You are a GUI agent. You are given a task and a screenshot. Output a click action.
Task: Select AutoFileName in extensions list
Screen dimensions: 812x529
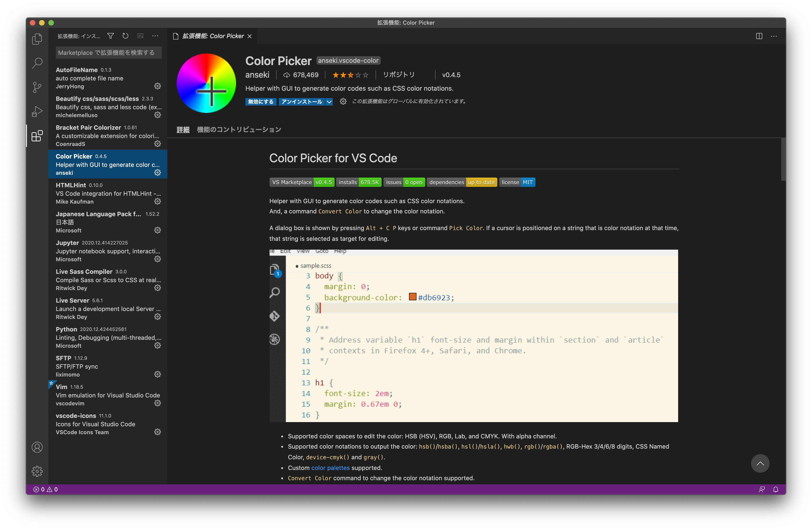(108, 78)
